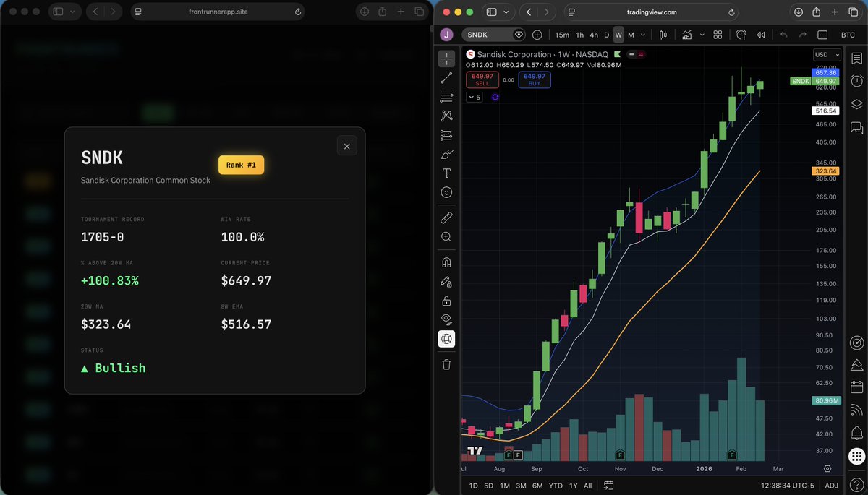Open the help center question icon
Viewport: 868px width, 495px height.
[x=856, y=483]
